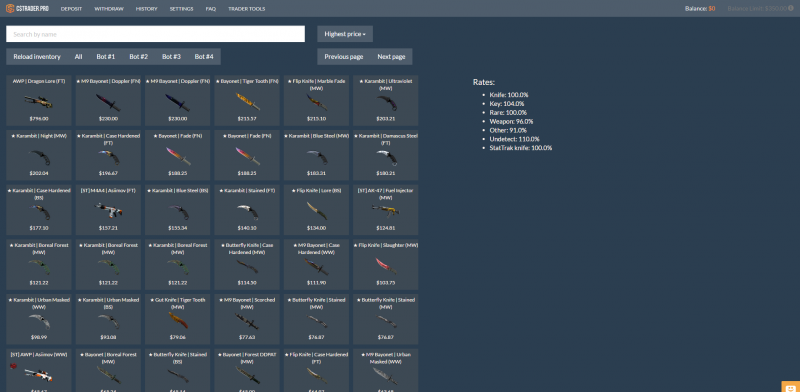
Task: Select the ST M4A4 Asiimov item
Action: 108,210
